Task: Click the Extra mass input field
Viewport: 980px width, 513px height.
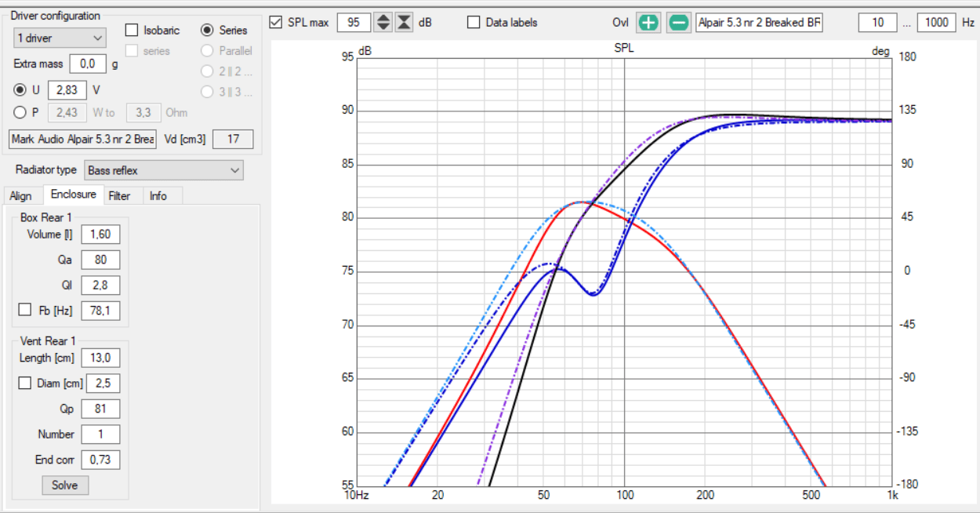Action: click(88, 64)
